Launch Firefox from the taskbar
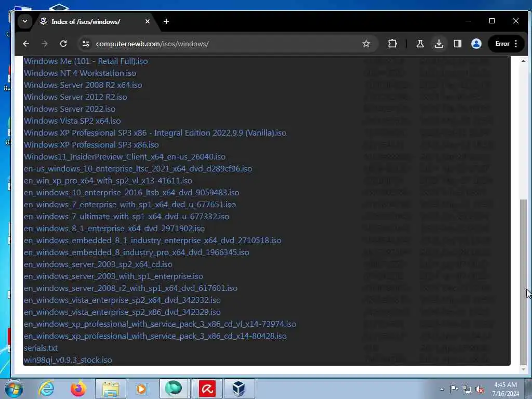 [x=78, y=389]
